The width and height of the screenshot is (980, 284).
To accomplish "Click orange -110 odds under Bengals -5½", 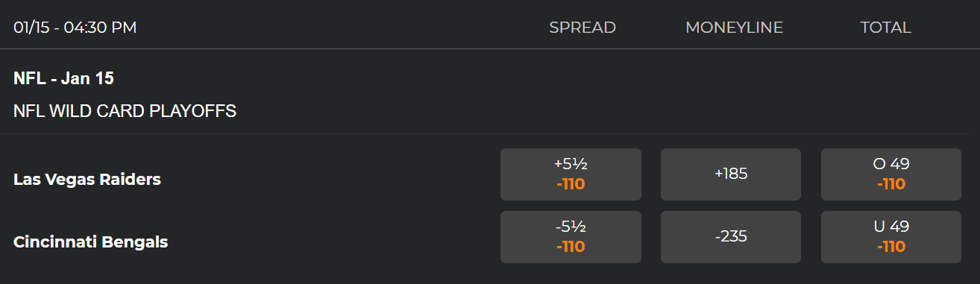I will coord(571,247).
